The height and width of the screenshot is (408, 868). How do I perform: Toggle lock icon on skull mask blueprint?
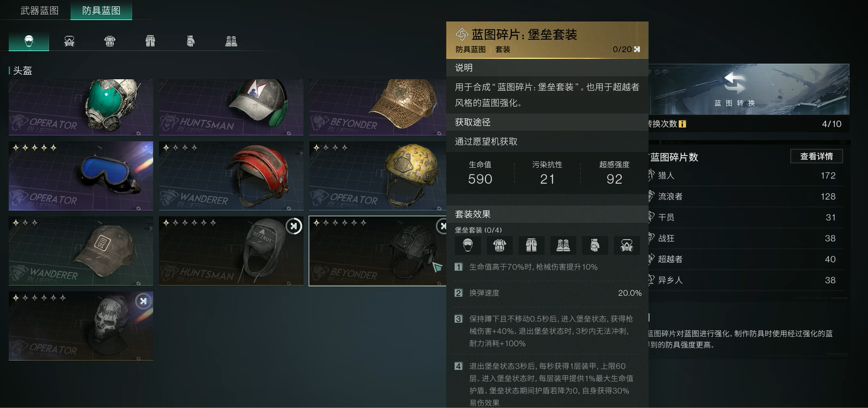[143, 302]
